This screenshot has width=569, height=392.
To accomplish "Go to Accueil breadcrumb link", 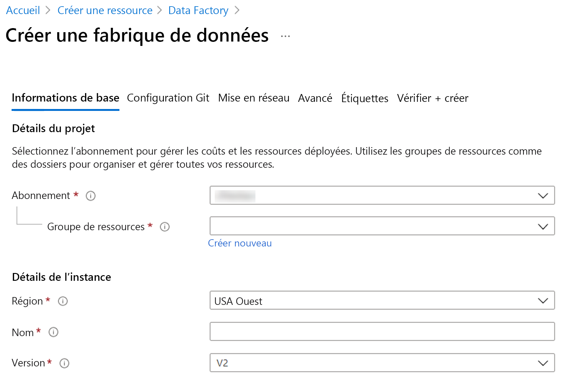I will (23, 10).
